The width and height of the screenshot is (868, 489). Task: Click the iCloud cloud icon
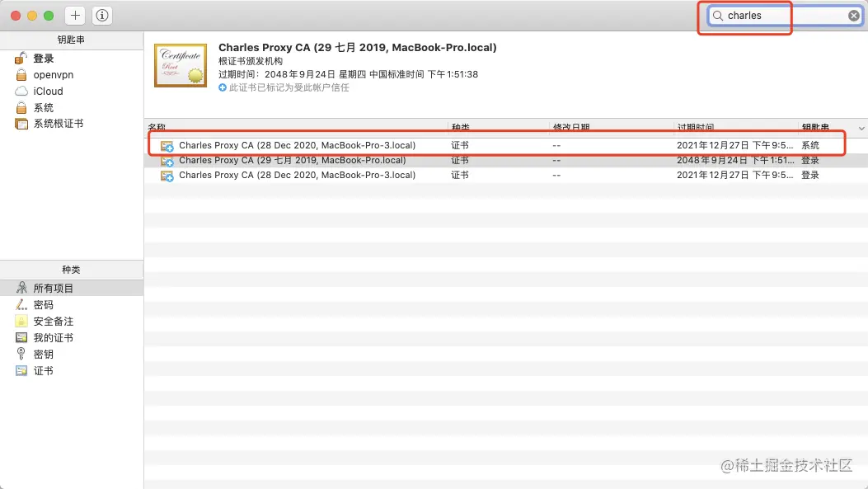click(x=21, y=91)
